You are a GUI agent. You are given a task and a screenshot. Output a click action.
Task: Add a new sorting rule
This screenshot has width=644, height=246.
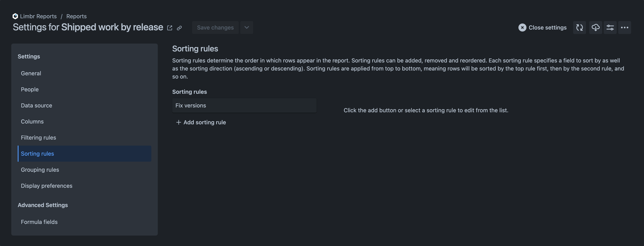coord(201,122)
